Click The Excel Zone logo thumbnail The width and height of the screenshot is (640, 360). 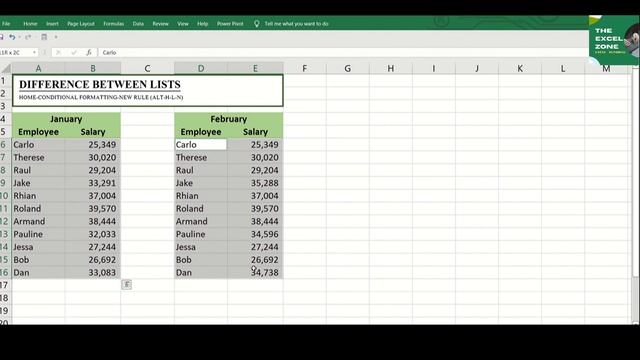click(614, 40)
